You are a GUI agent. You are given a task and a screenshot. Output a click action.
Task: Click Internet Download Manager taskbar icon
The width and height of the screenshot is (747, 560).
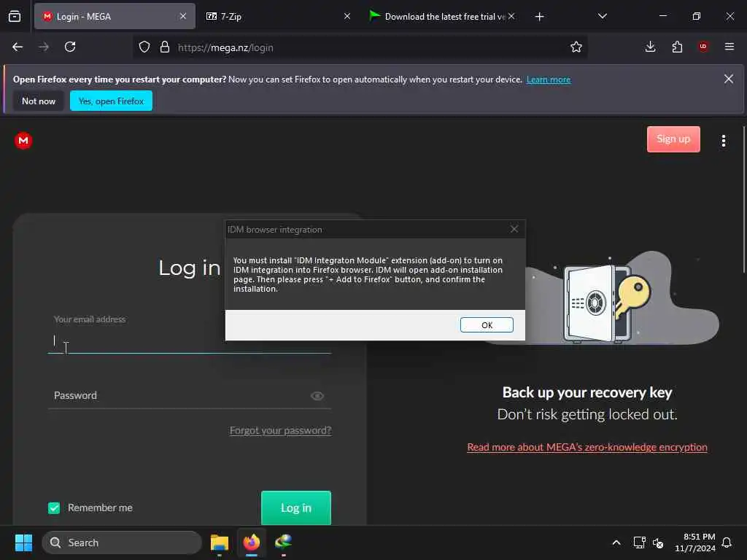click(x=284, y=542)
